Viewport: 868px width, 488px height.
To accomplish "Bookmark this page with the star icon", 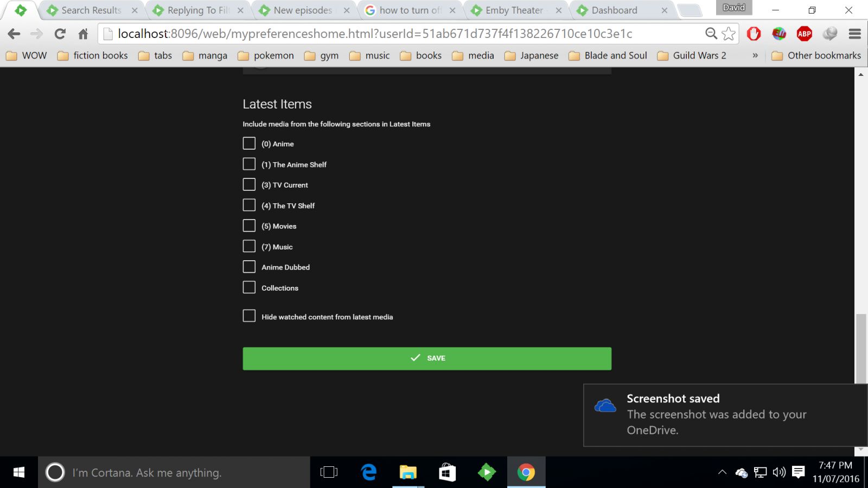I will click(x=729, y=34).
